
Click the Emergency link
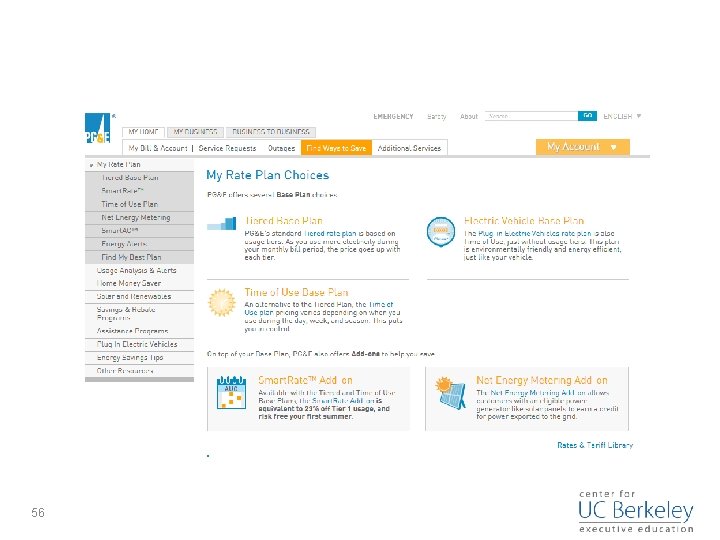tap(394, 116)
